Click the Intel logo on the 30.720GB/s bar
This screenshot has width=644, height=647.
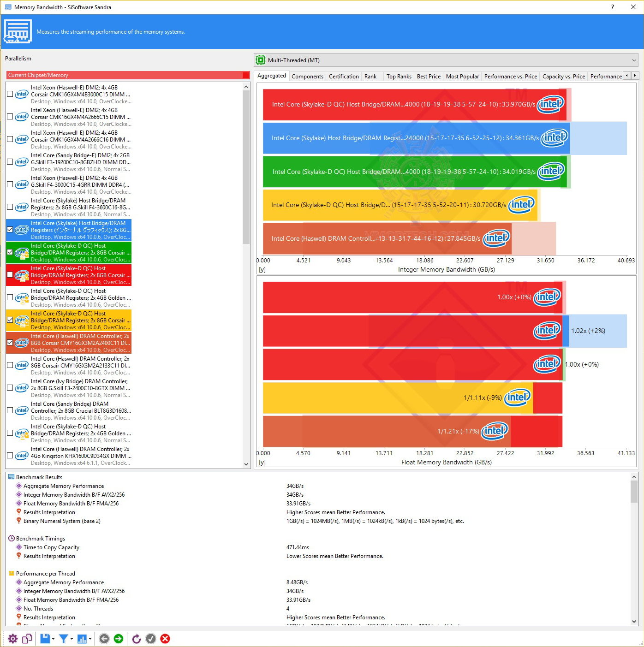coord(522,204)
